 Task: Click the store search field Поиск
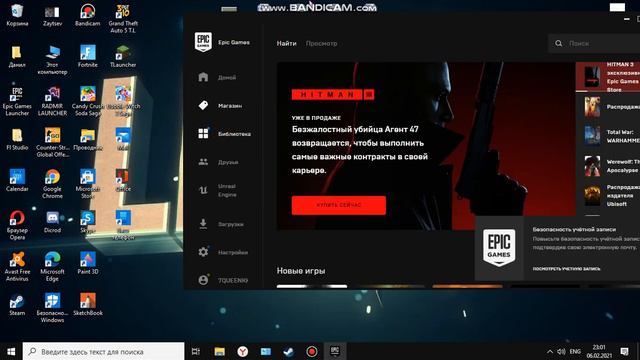pyautogui.click(x=594, y=43)
